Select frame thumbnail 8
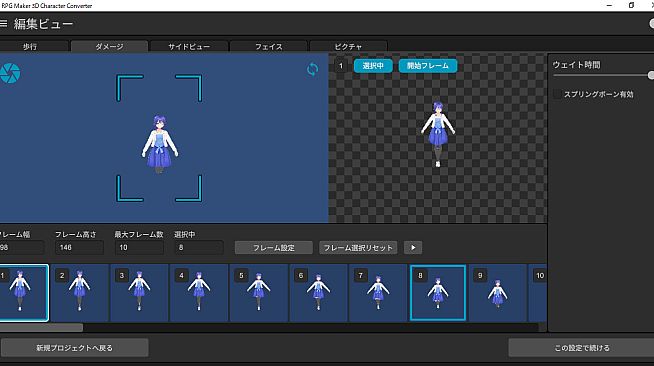 pyautogui.click(x=438, y=293)
